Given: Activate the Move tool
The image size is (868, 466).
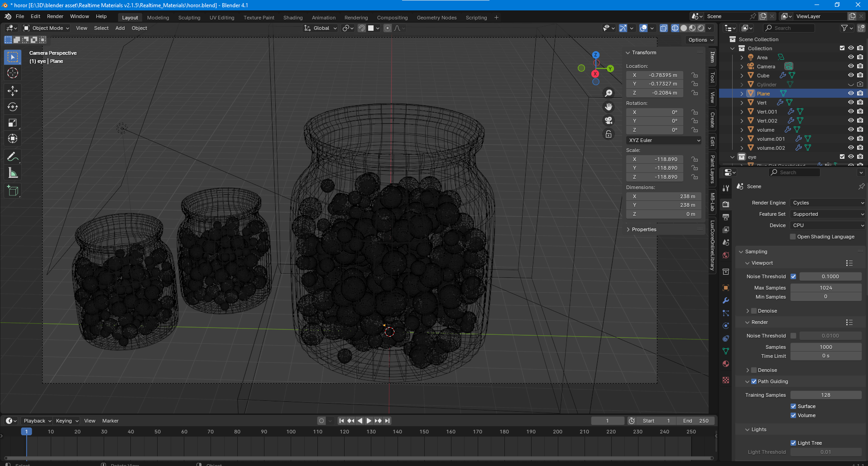Looking at the screenshot, I should pyautogui.click(x=13, y=91).
